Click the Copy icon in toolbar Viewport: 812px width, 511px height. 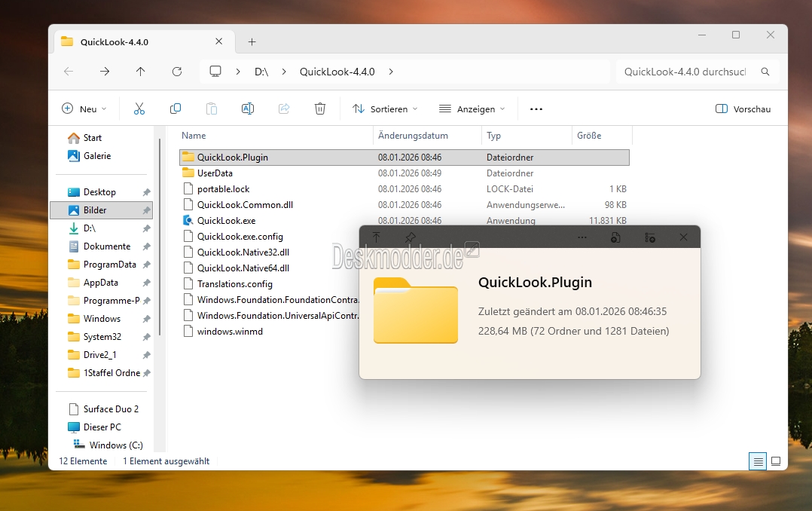point(176,109)
